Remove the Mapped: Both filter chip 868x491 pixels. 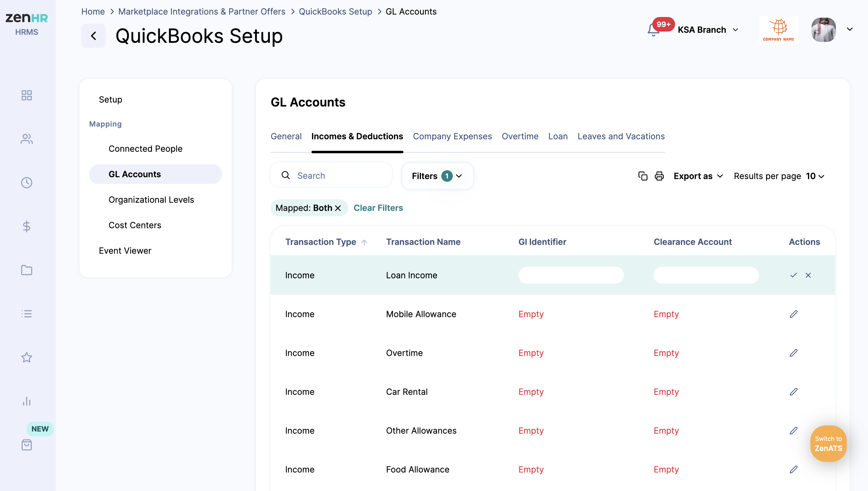point(338,208)
